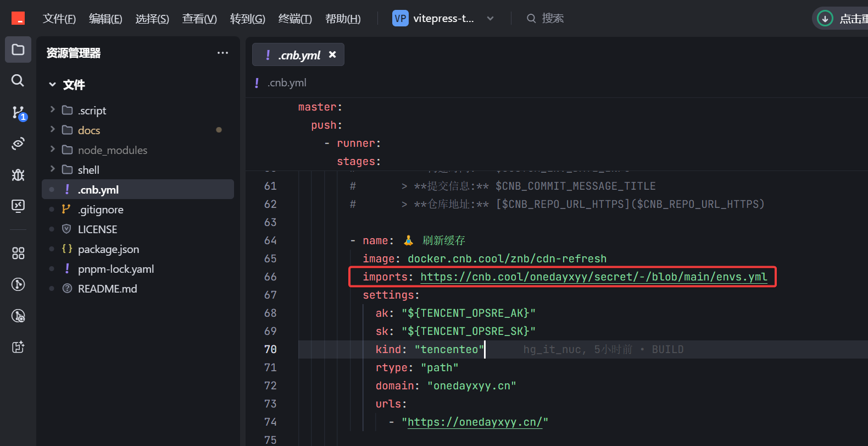Open the imports envs.yml URL link
Viewport: 868px width, 446px height.
tap(594, 277)
